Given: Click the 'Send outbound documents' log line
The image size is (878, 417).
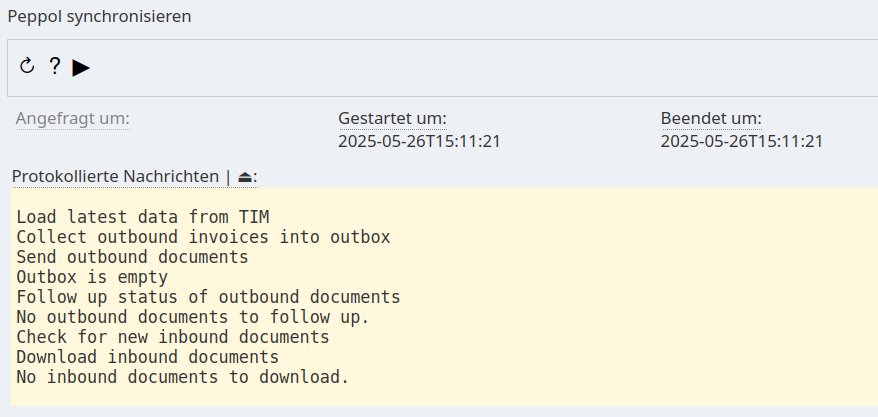Looking at the screenshot, I should pos(132,257).
